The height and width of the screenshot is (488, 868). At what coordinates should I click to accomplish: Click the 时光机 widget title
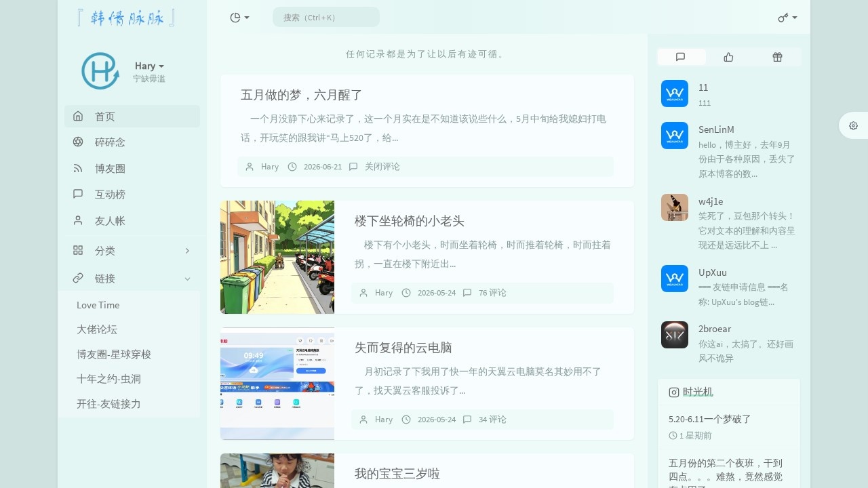698,392
